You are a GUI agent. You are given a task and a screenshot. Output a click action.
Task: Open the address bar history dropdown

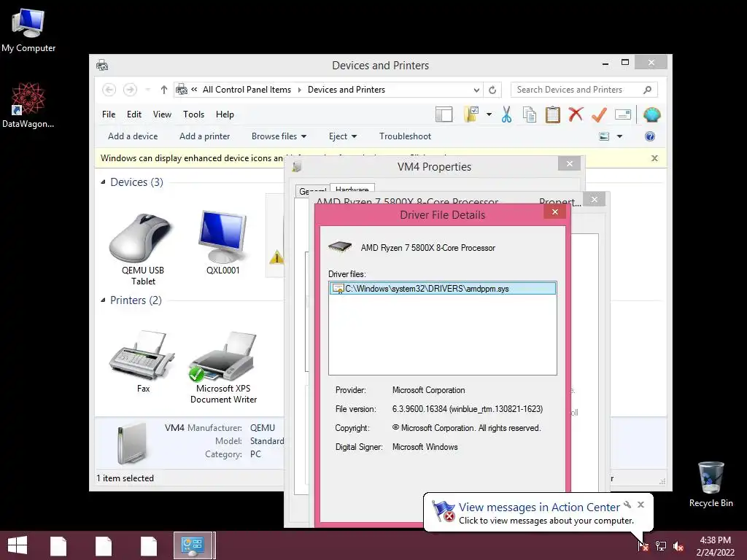[x=476, y=90]
